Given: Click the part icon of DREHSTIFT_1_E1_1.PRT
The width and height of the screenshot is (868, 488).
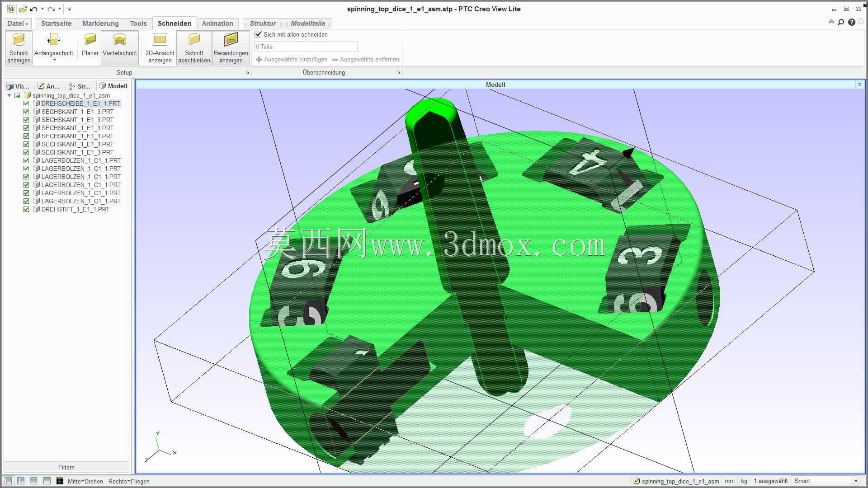Looking at the screenshot, I should (36, 209).
